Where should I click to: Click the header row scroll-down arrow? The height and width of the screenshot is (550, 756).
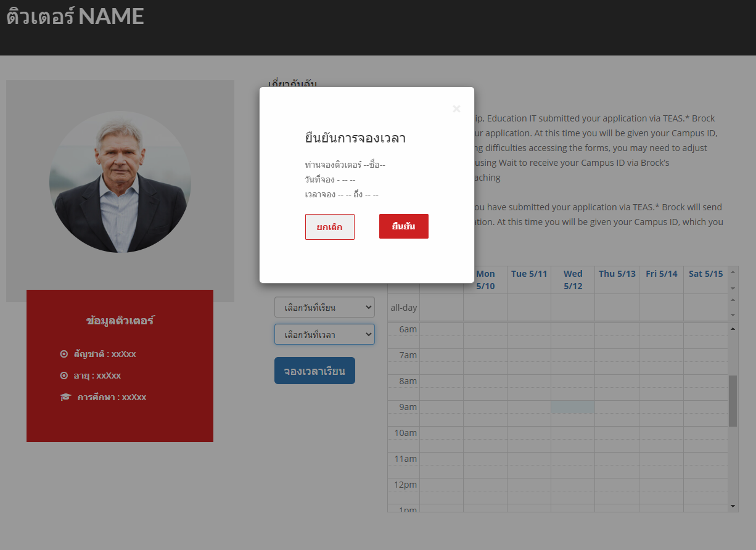(x=733, y=288)
